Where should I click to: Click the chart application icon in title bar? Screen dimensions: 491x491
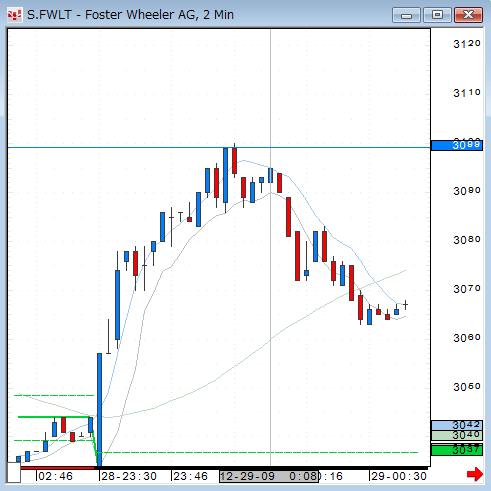point(14,15)
